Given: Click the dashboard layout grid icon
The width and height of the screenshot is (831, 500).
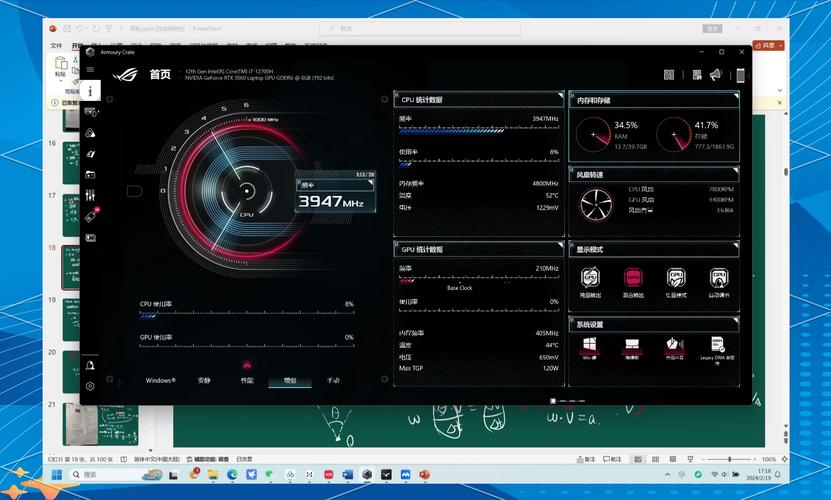Looking at the screenshot, I should [669, 75].
